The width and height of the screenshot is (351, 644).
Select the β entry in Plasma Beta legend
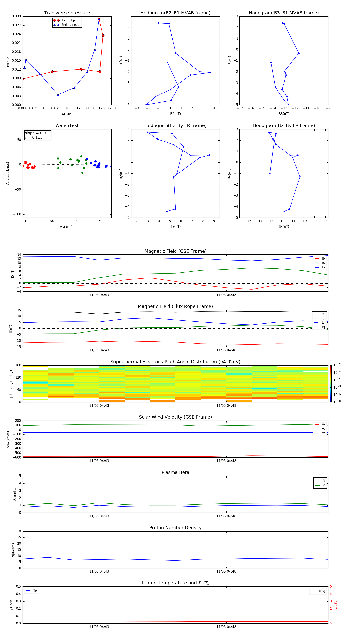321,485
